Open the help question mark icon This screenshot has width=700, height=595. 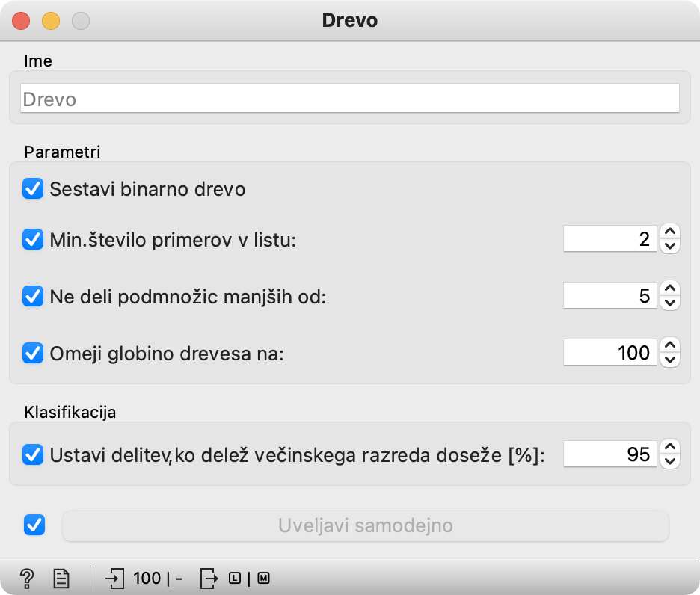pos(27,579)
